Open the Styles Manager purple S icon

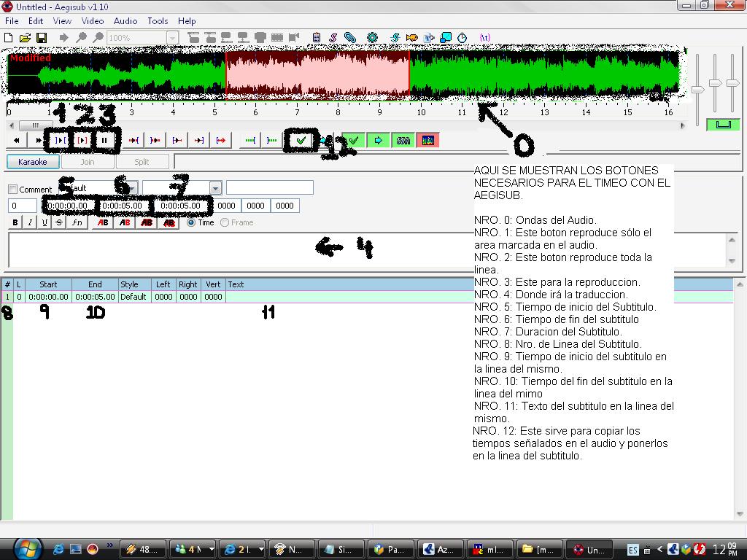pos(333,38)
